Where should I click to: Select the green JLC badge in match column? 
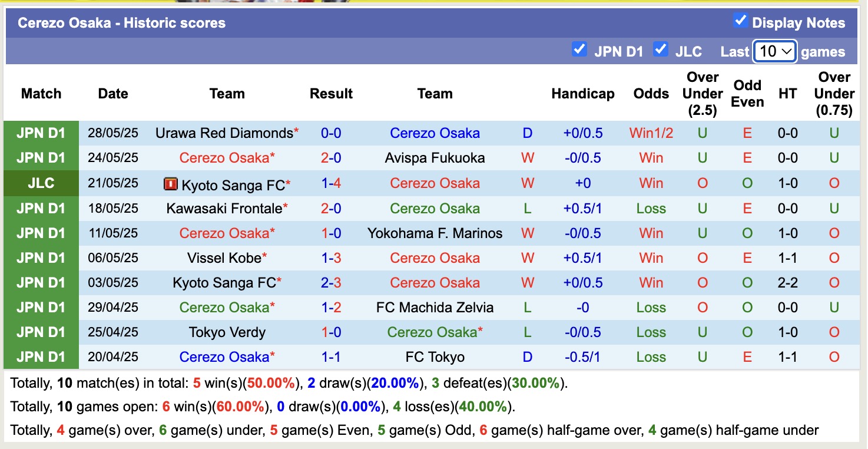[x=41, y=183]
